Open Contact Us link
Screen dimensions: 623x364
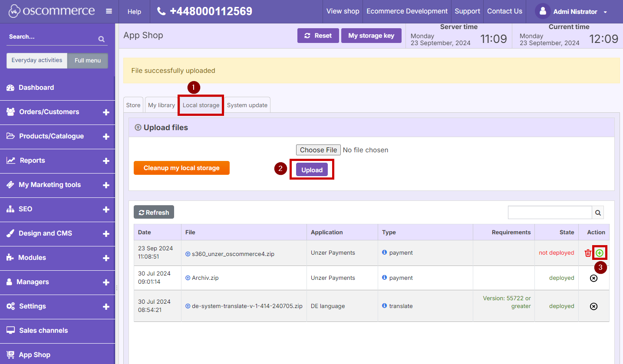click(504, 11)
